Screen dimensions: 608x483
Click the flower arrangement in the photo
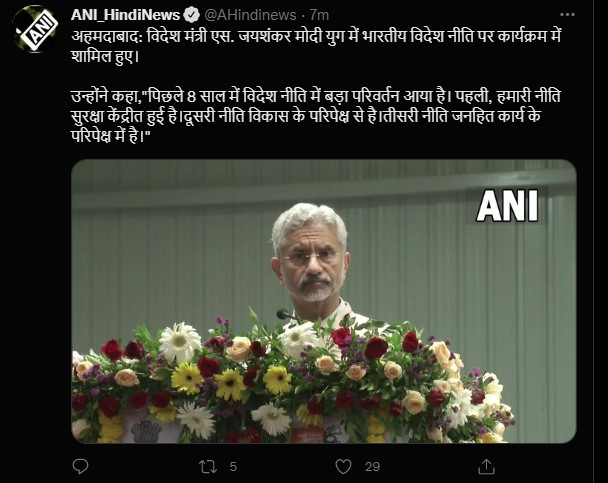293,382
